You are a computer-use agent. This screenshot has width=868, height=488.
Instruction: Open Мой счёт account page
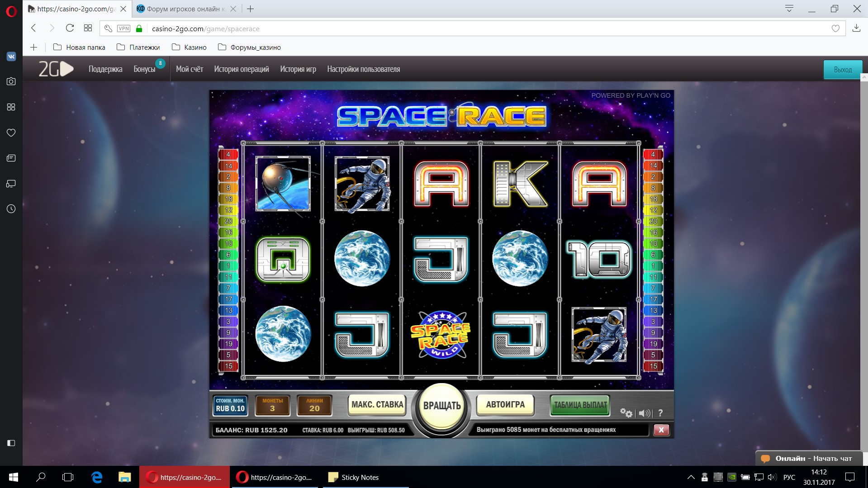(x=190, y=69)
